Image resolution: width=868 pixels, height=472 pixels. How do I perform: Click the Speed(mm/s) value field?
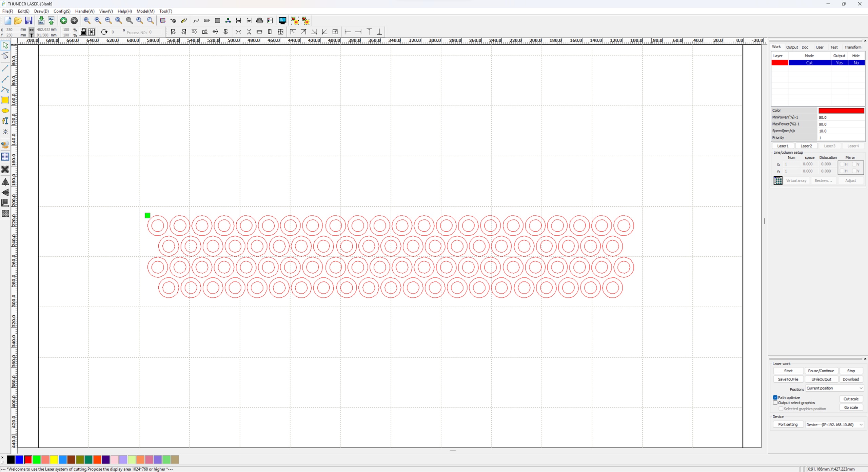(x=841, y=131)
